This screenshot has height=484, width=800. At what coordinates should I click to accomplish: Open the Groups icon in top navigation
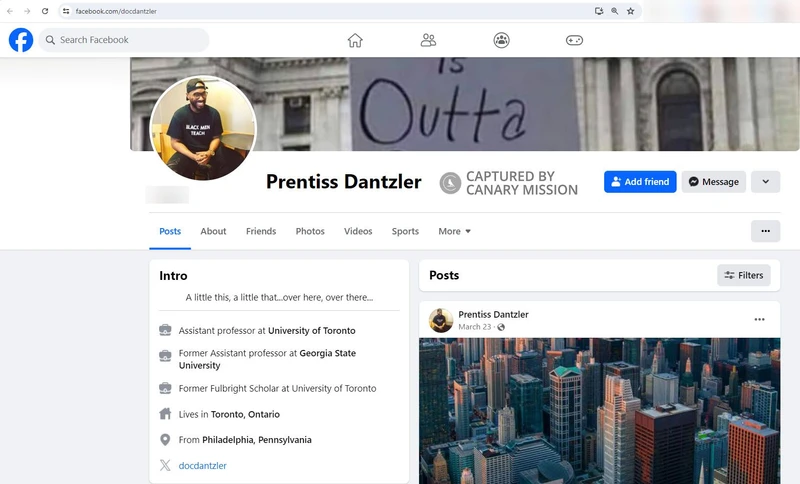[x=502, y=40]
